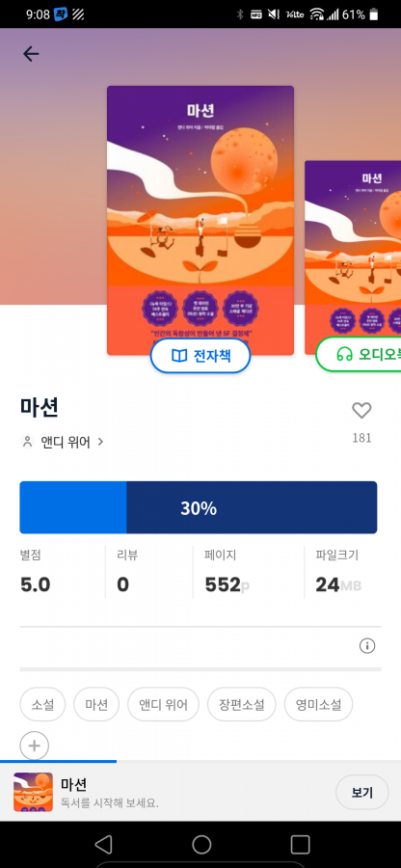Viewport: 401px width, 868px height.
Task: Select the 소설 tag chip
Action: click(42, 705)
